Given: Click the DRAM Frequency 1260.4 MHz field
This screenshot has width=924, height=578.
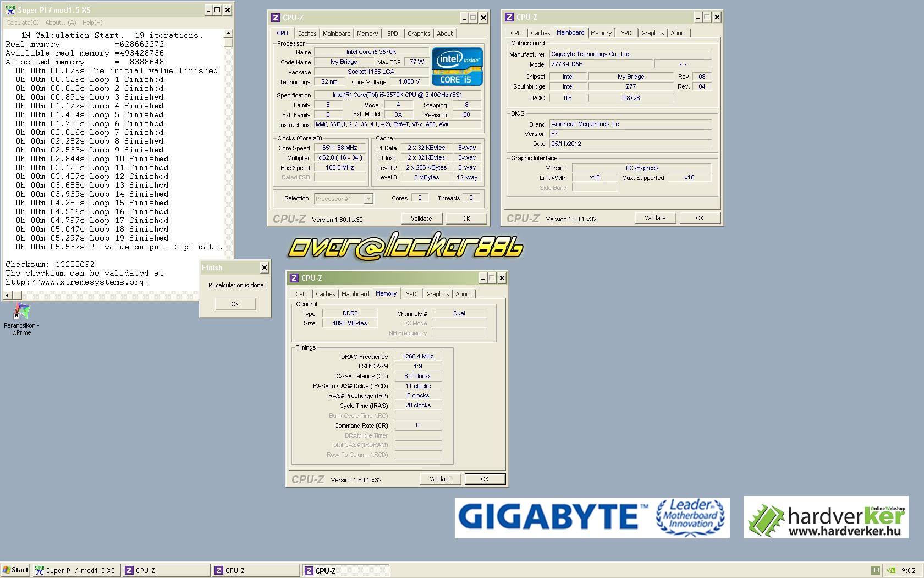Looking at the screenshot, I should [x=418, y=356].
